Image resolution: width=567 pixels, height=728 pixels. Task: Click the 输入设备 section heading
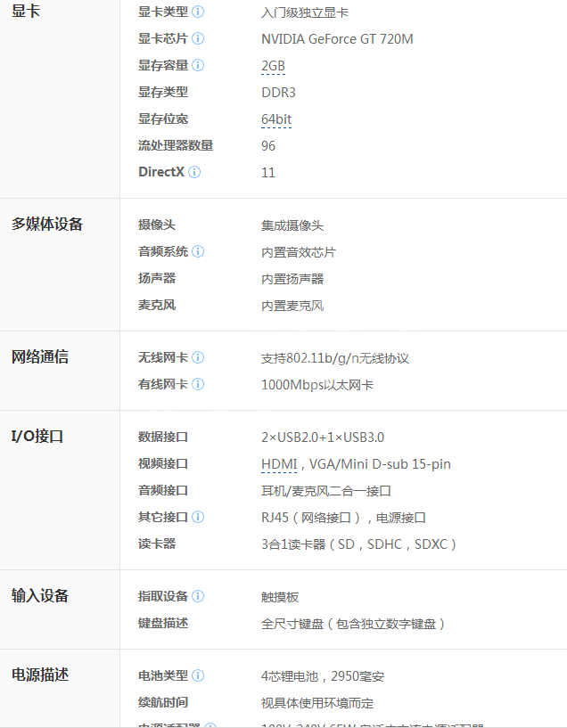[40, 595]
